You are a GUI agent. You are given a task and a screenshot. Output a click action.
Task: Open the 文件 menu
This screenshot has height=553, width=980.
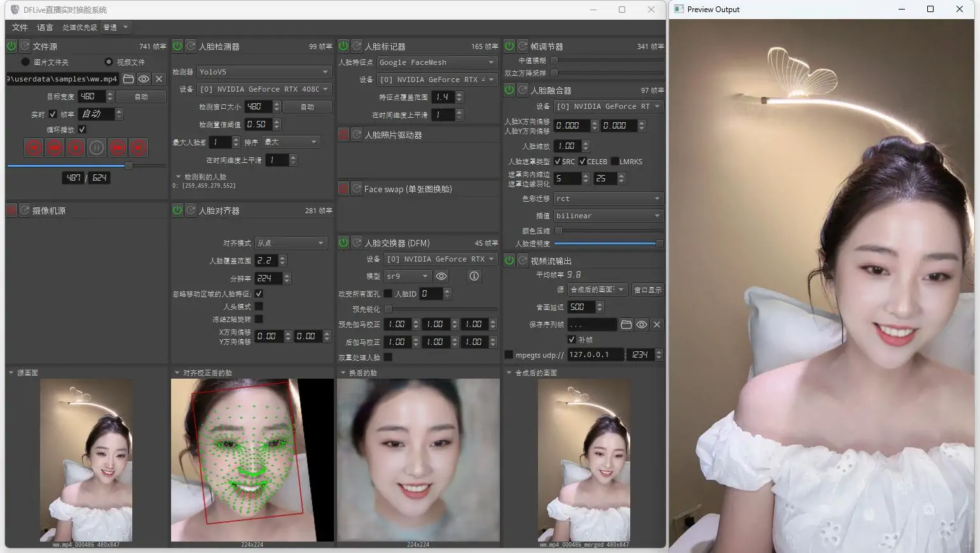[x=20, y=27]
